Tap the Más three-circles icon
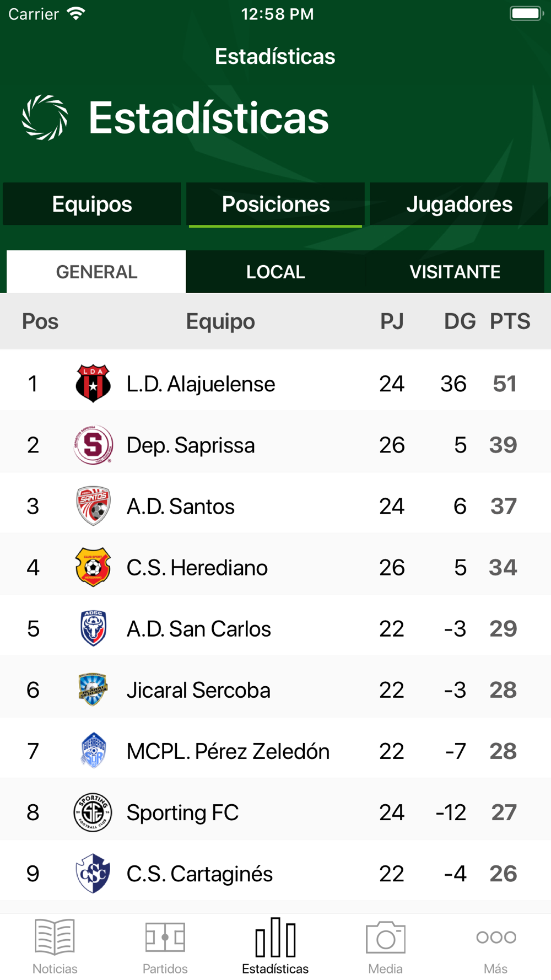Screen dimensions: 551x980 (496, 937)
